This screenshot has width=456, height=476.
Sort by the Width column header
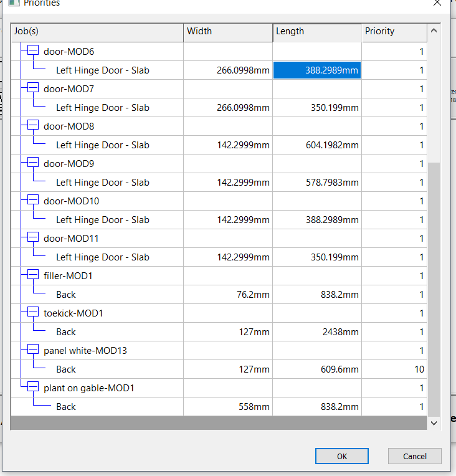[x=228, y=31]
